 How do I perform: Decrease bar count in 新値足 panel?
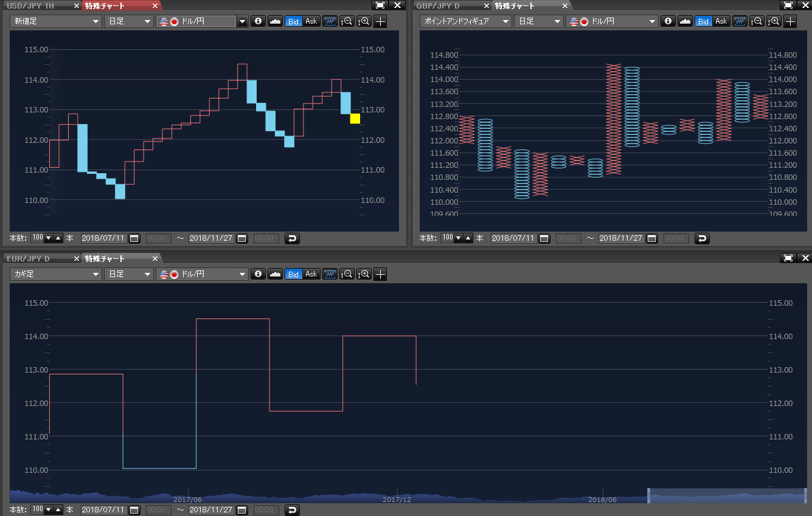(50, 238)
